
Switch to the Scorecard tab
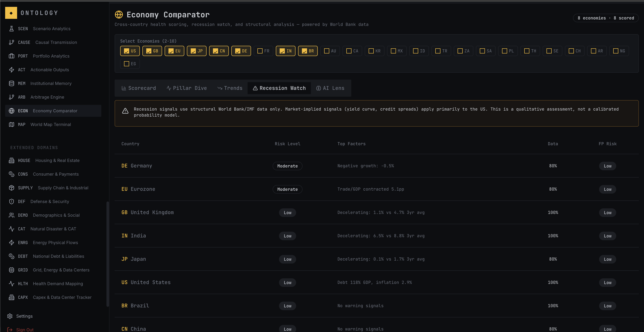tap(139, 88)
